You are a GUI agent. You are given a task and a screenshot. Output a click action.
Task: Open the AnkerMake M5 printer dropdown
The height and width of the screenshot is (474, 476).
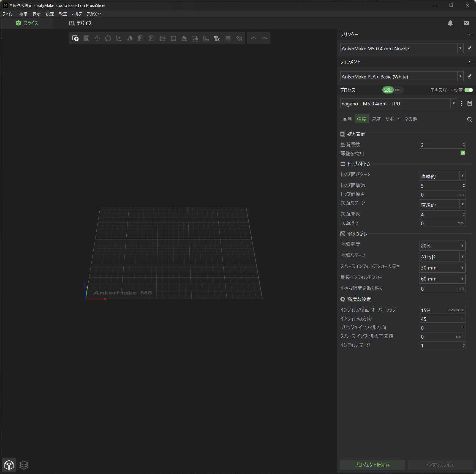click(460, 48)
